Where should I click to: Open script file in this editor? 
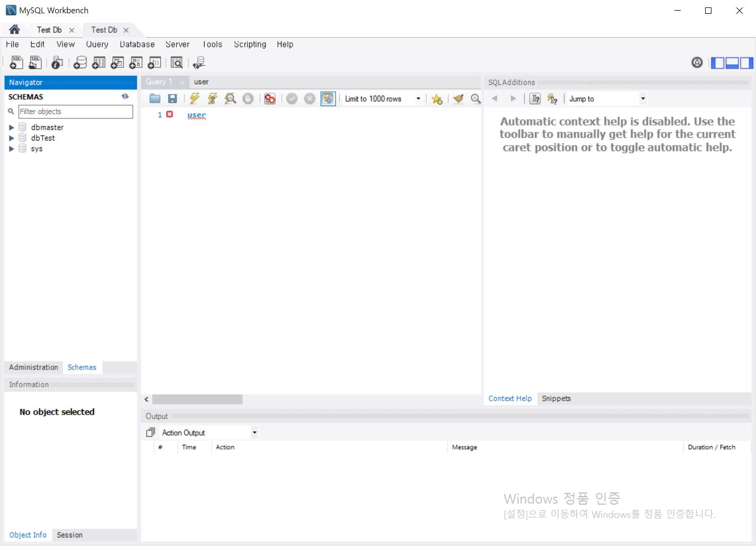(155, 99)
